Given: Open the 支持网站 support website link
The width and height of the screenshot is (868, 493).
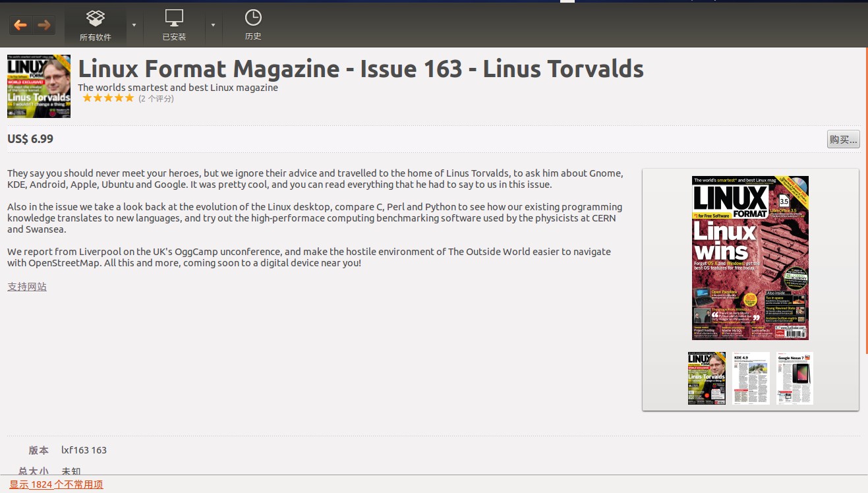Looking at the screenshot, I should click(27, 287).
